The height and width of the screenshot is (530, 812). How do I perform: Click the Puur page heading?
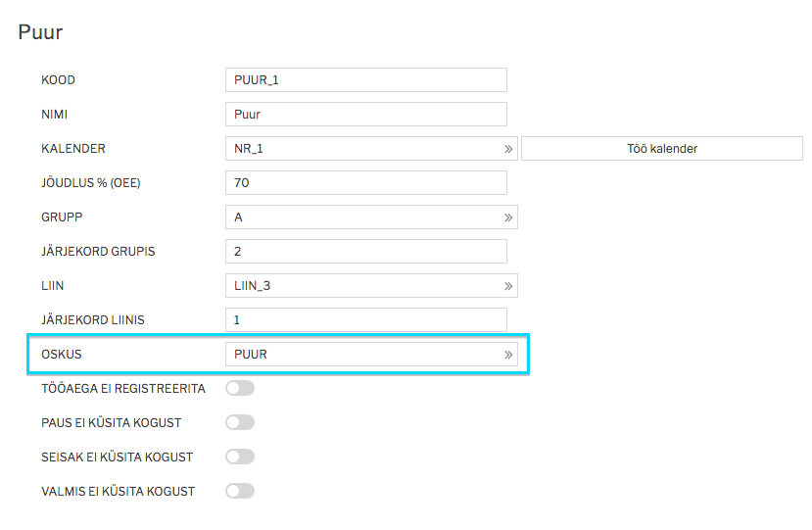tap(40, 32)
